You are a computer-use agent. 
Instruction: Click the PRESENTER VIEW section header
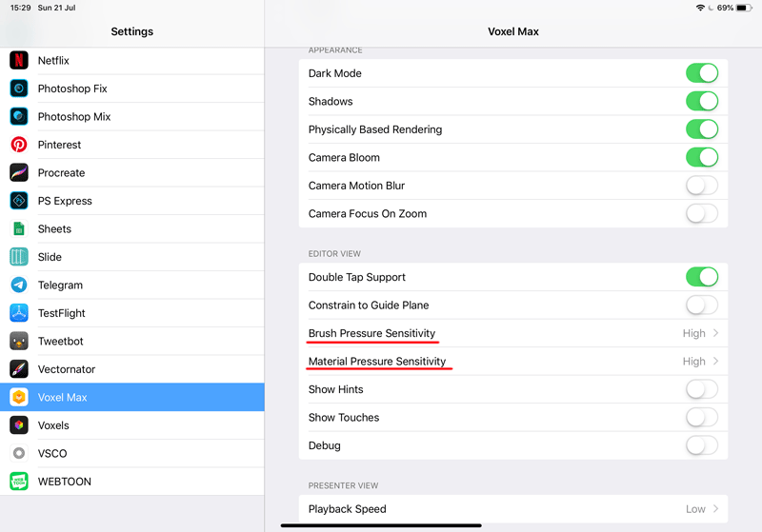click(x=343, y=486)
